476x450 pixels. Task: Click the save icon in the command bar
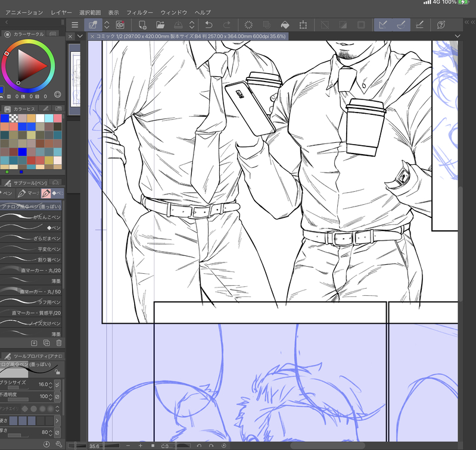point(178,25)
